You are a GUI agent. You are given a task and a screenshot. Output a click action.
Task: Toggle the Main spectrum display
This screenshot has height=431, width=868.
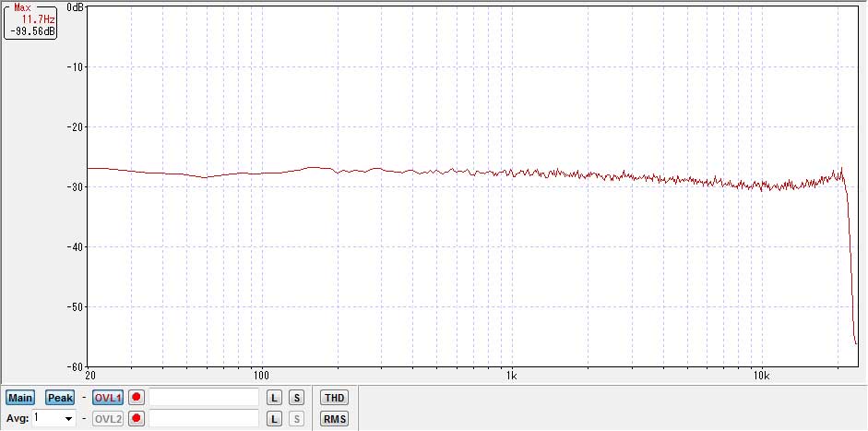tap(20, 398)
